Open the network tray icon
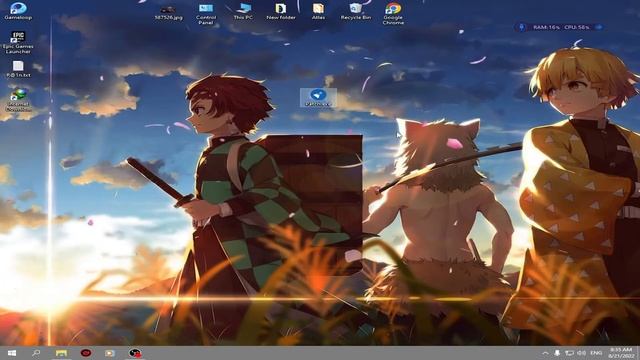The height and width of the screenshot is (360, 640). (x=569, y=353)
